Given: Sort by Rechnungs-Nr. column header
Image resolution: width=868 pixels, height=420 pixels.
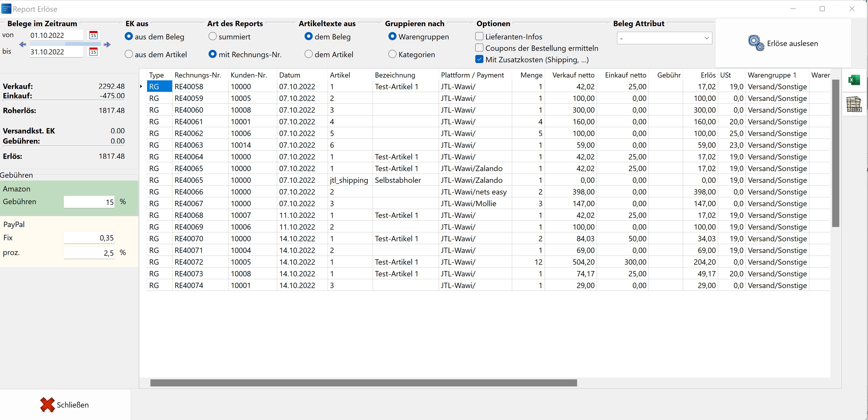Looking at the screenshot, I should [x=200, y=75].
